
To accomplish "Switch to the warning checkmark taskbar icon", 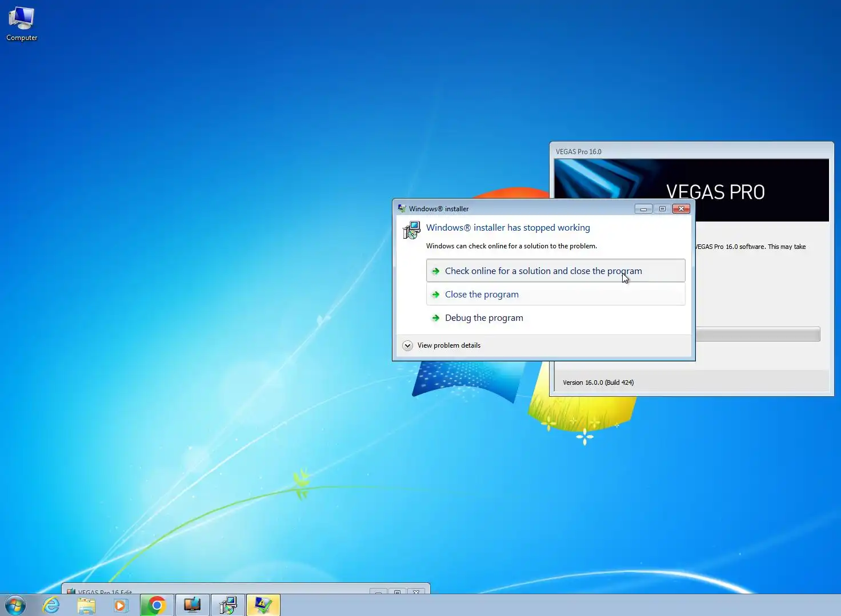I will click(263, 605).
